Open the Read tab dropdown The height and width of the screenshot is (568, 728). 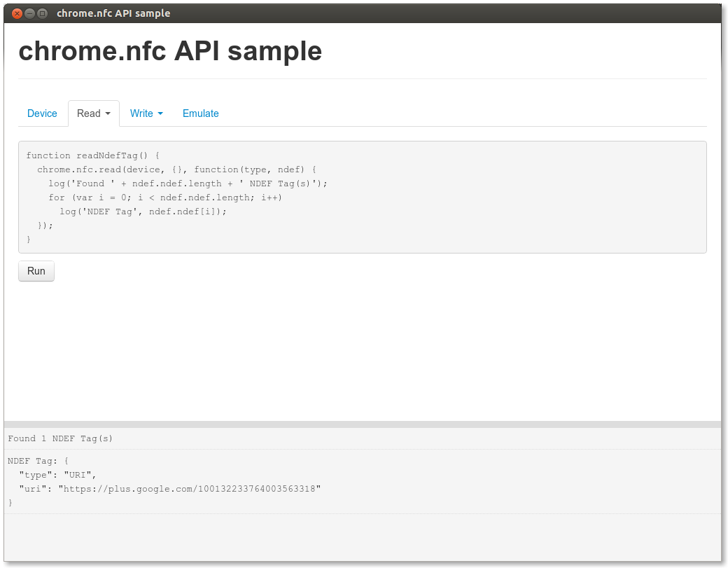(x=93, y=113)
